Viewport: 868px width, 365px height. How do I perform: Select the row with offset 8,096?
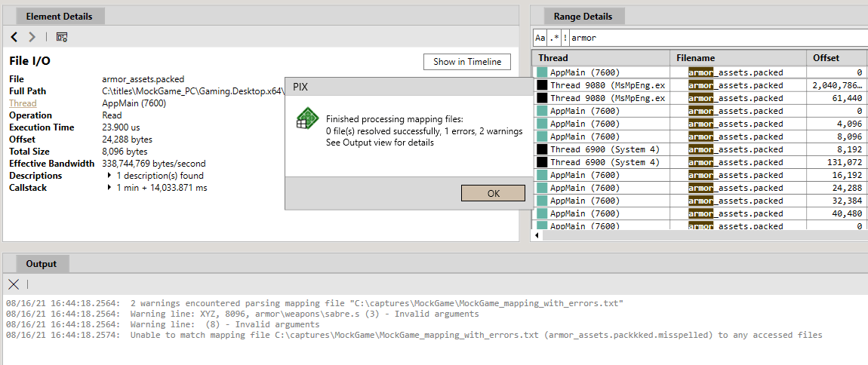700,136
